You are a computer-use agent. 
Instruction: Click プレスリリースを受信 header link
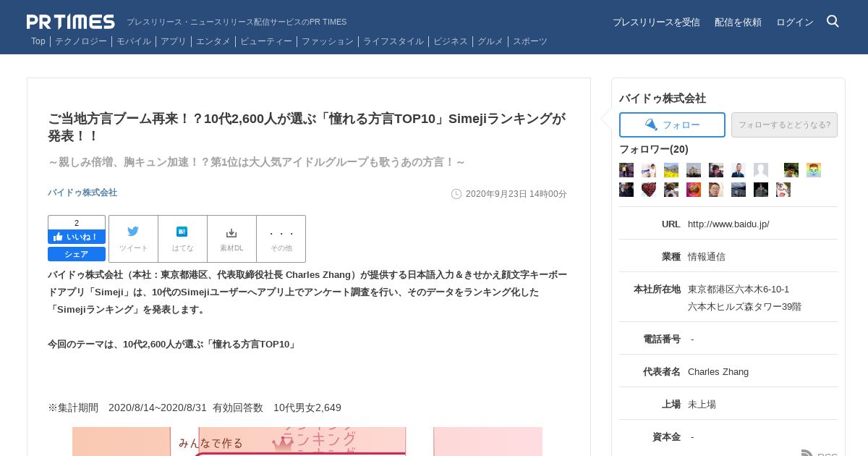656,22
